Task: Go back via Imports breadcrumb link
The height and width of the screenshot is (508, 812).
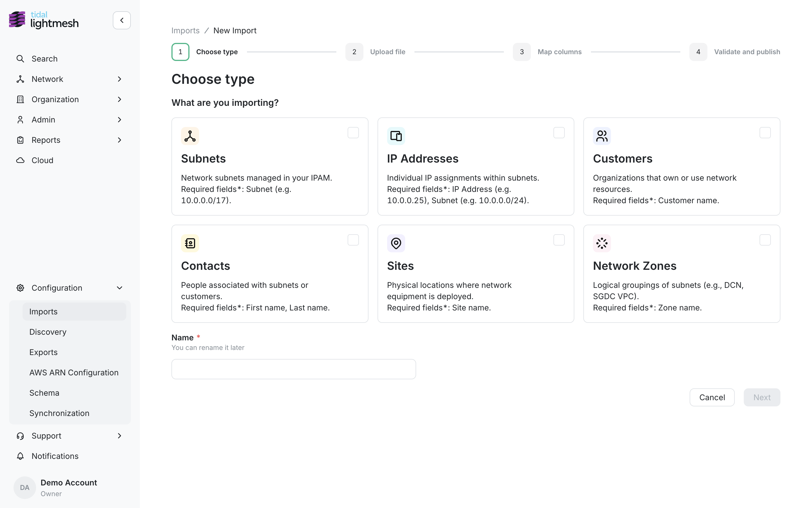Action: pos(185,30)
